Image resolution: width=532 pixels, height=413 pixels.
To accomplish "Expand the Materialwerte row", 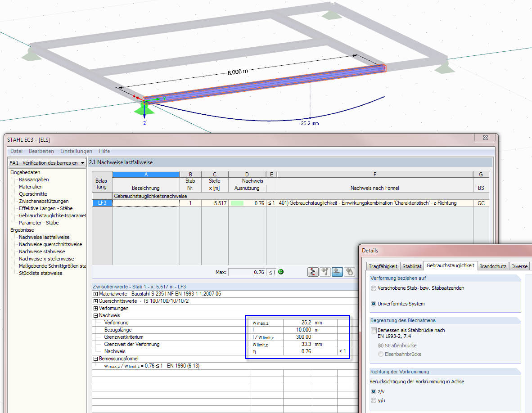I will [x=96, y=294].
